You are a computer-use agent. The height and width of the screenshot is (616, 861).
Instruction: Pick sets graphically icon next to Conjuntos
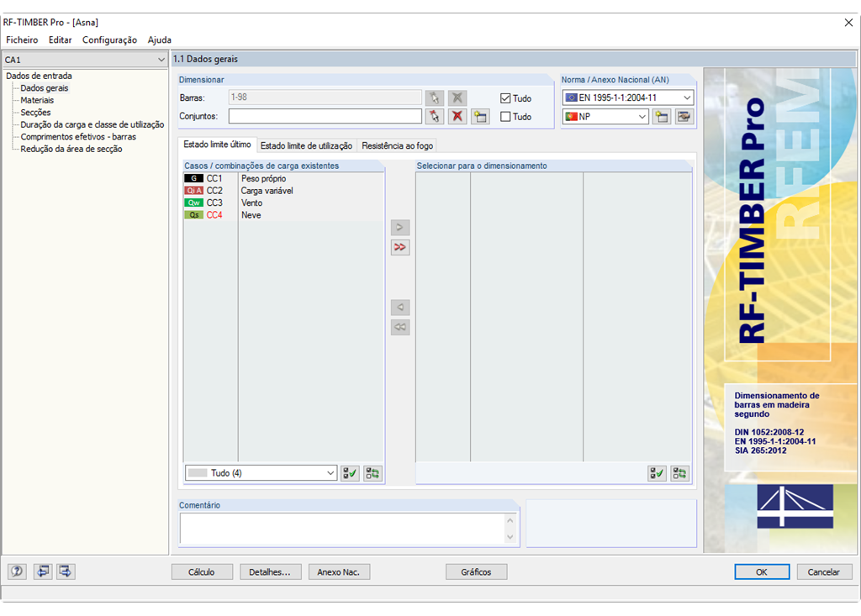coord(435,116)
